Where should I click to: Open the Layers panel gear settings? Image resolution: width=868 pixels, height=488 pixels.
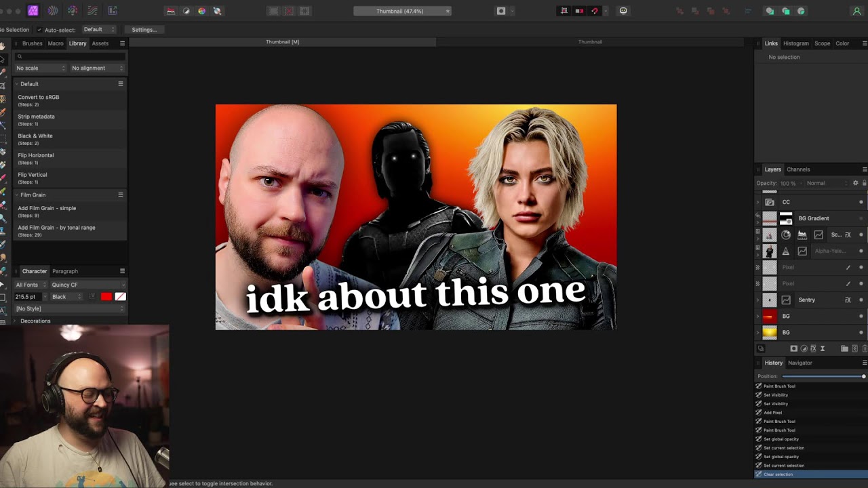855,183
